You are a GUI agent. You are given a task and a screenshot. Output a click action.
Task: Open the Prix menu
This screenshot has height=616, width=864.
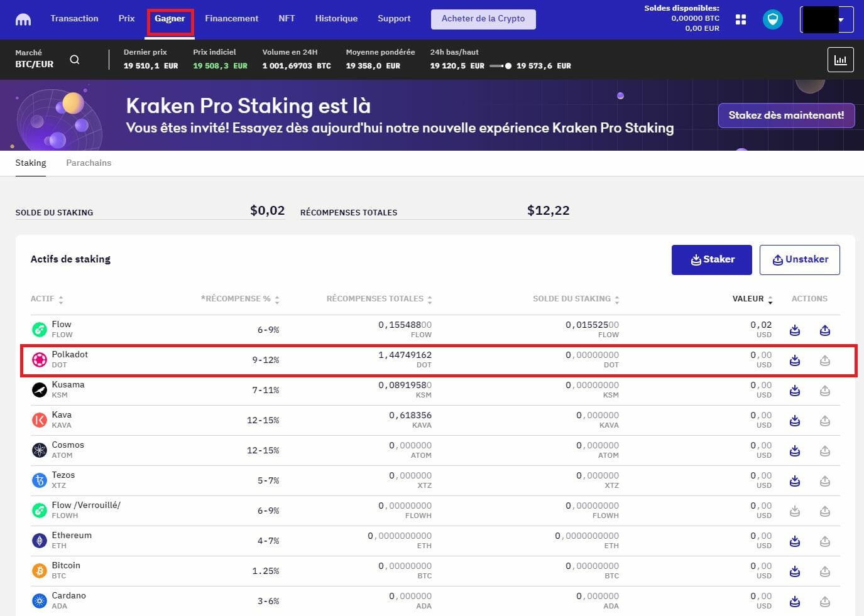pyautogui.click(x=126, y=19)
